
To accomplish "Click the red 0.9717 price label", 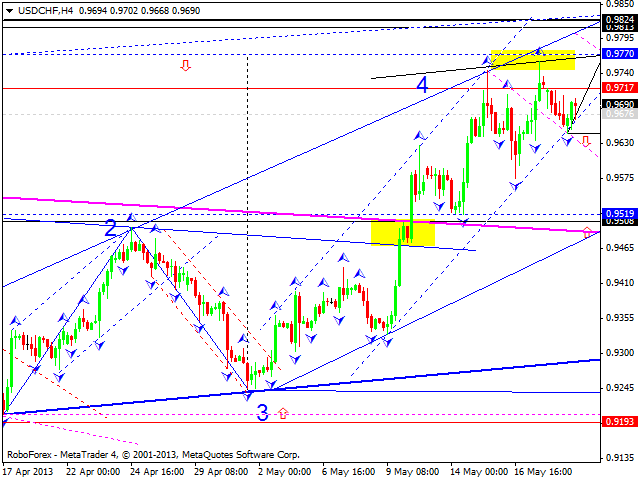I will click(x=620, y=89).
